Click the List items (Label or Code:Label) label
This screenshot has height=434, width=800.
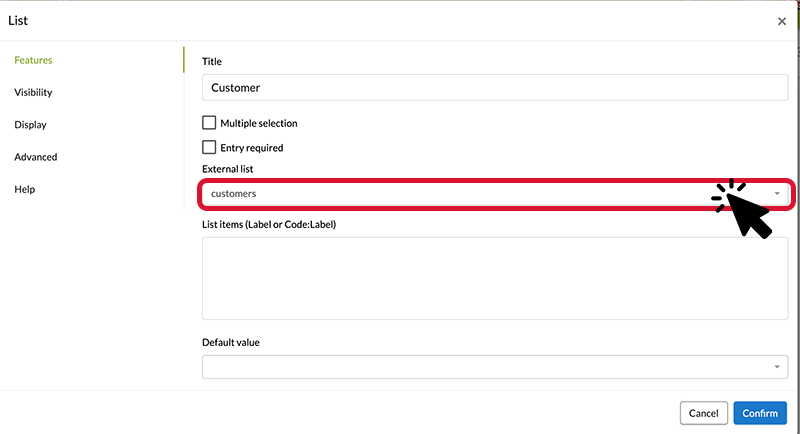[x=269, y=224]
